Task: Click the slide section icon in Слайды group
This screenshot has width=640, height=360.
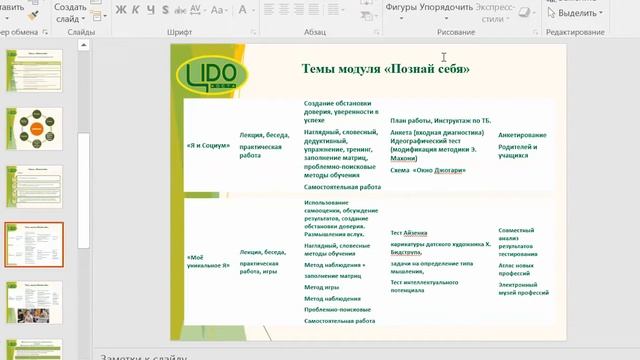Action: (96, 16)
